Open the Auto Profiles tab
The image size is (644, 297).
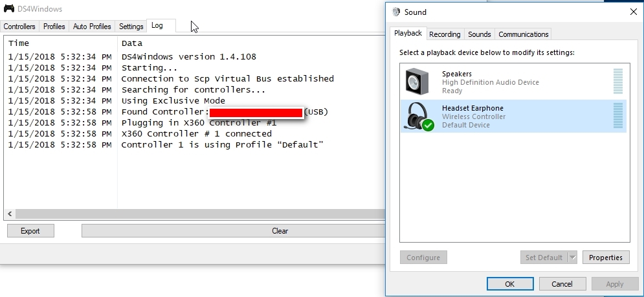tap(92, 27)
